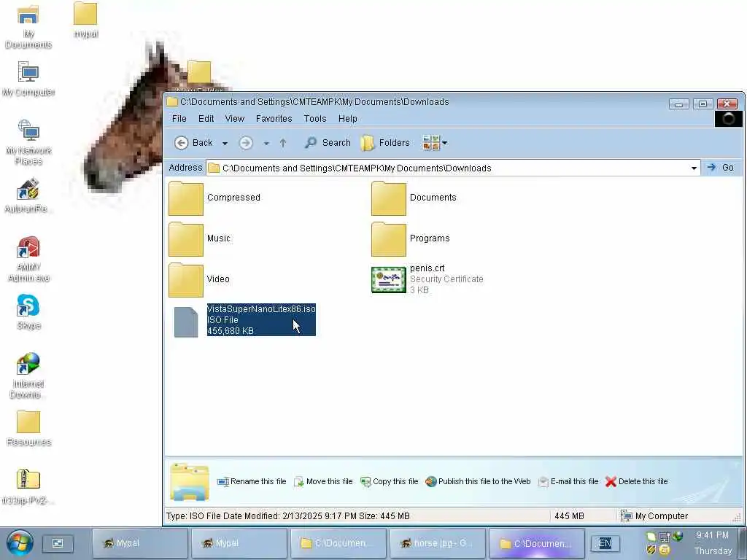Viewport: 747px width, 560px height.
Task: Open the View menu
Action: click(234, 119)
